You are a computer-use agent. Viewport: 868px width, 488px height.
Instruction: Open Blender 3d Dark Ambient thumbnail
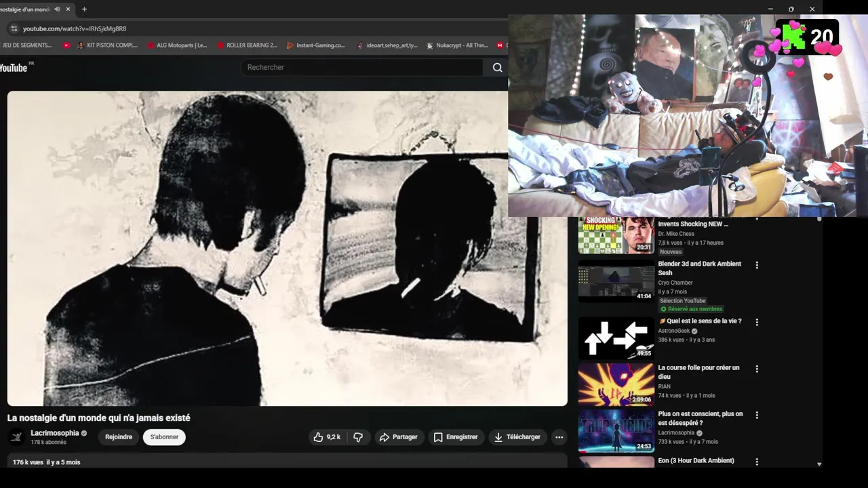(616, 281)
